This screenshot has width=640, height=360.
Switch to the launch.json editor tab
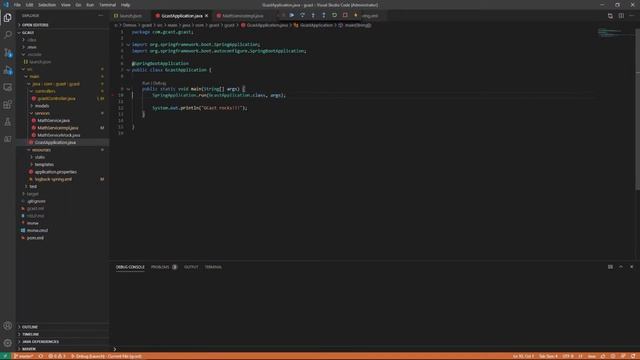click(130, 16)
